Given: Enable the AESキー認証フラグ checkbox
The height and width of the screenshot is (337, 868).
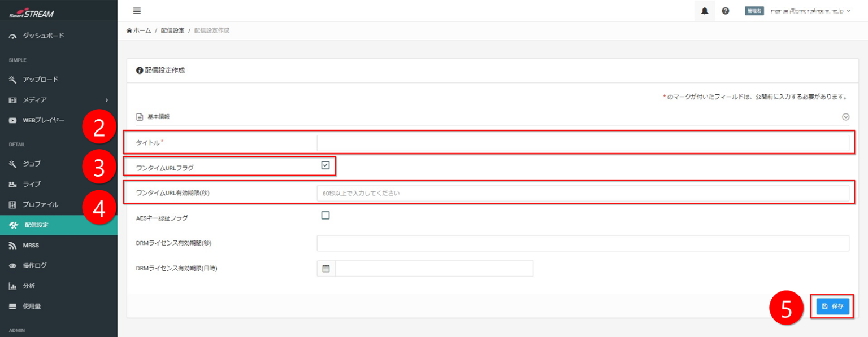Looking at the screenshot, I should coord(325,215).
